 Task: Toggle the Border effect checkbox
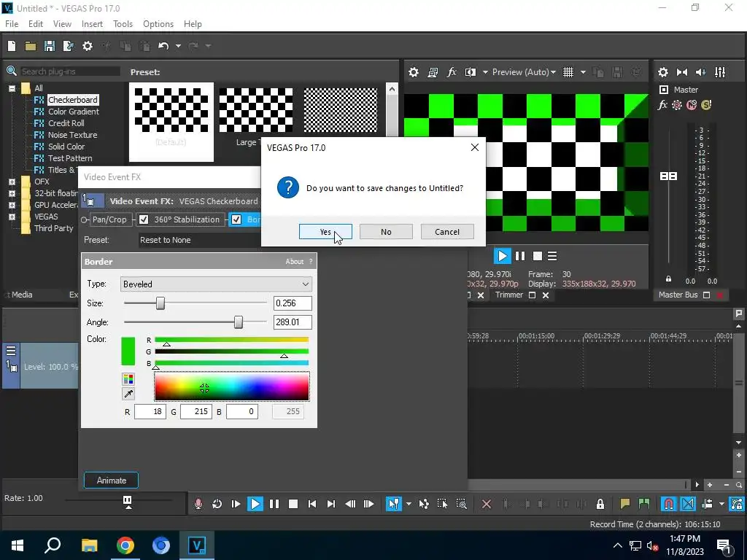(x=236, y=219)
